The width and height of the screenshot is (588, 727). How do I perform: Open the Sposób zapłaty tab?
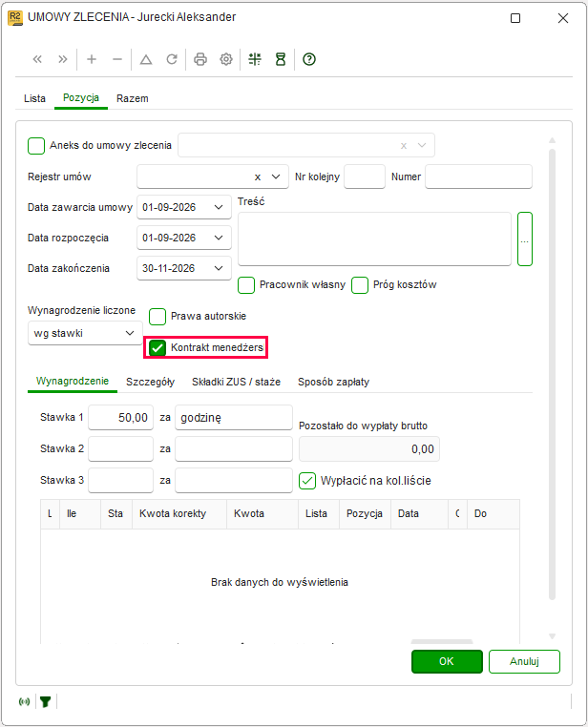pyautogui.click(x=333, y=382)
